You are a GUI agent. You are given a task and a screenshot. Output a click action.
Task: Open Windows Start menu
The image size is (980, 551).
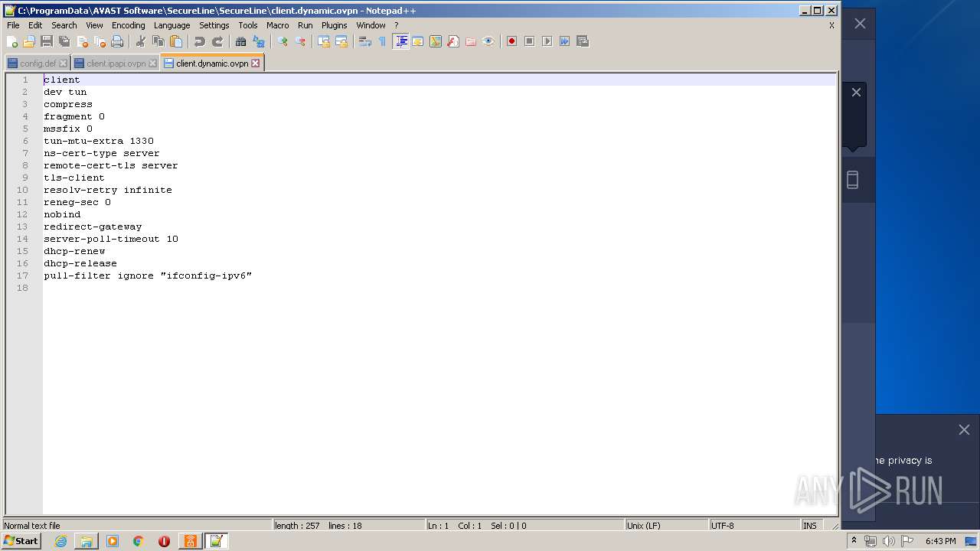[21, 541]
